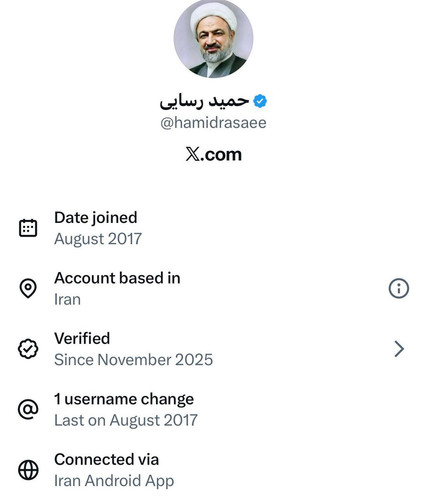The height and width of the screenshot is (500, 427).
Task: Open the profile avatar photo
Action: pyautogui.click(x=213, y=38)
